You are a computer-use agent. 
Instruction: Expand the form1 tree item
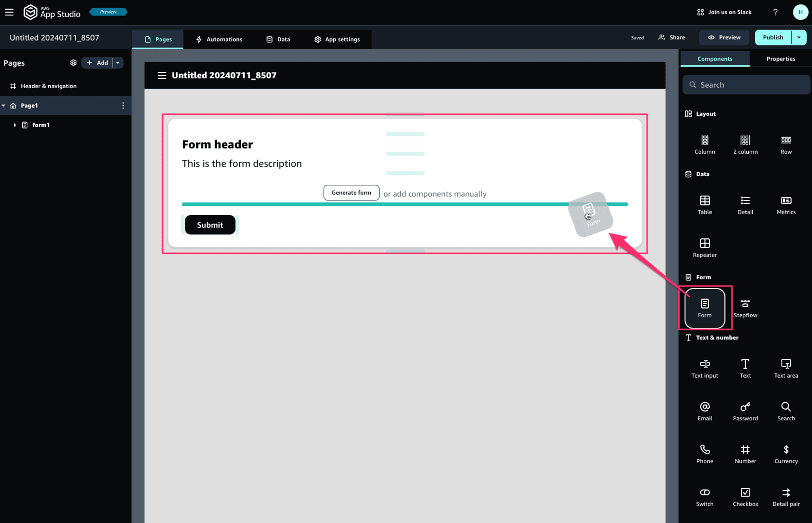[x=14, y=125]
